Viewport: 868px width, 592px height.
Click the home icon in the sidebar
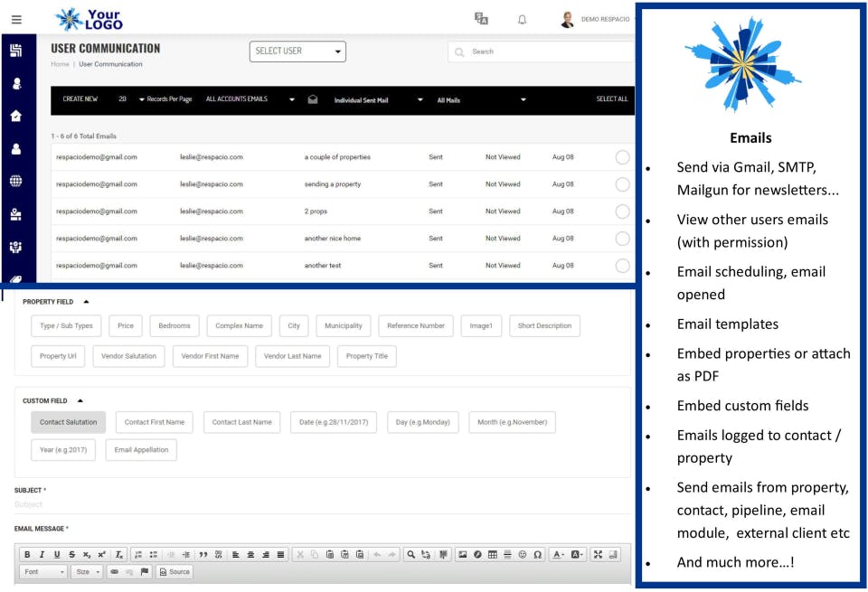(x=16, y=116)
